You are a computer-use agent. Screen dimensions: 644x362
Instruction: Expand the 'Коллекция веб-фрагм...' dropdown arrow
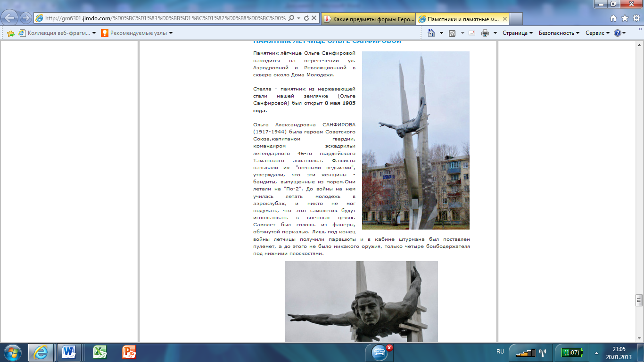94,33
